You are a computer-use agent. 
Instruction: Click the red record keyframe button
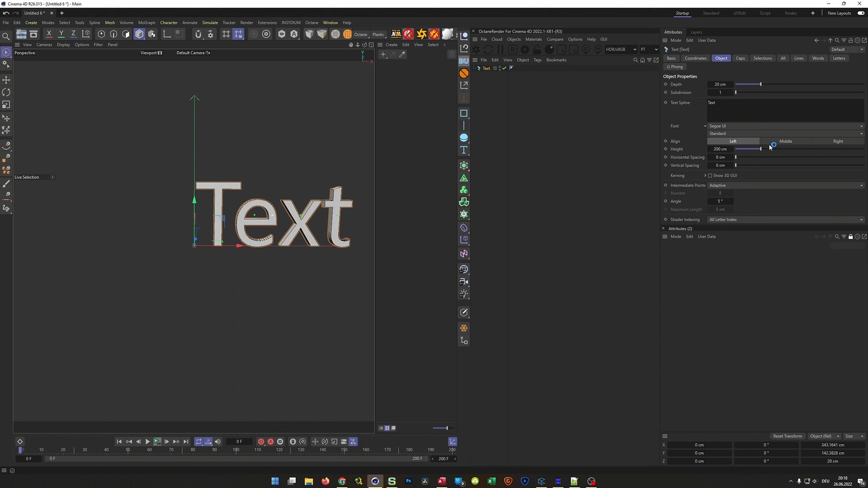click(261, 442)
